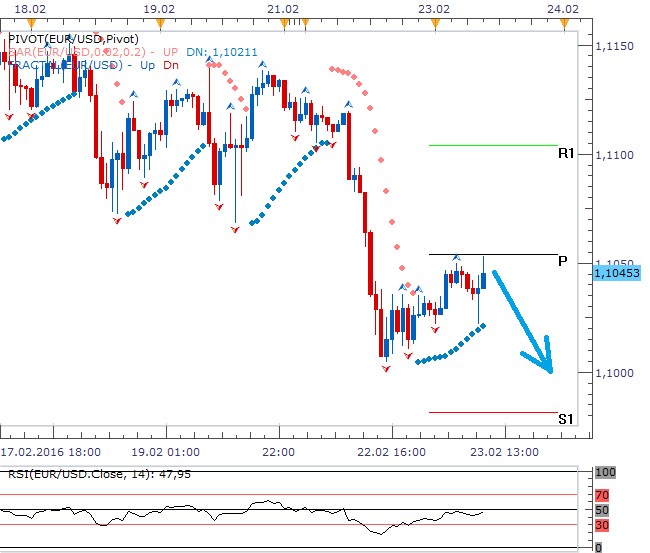
Task: Select the R1 resistance level label
Action: coord(566,154)
